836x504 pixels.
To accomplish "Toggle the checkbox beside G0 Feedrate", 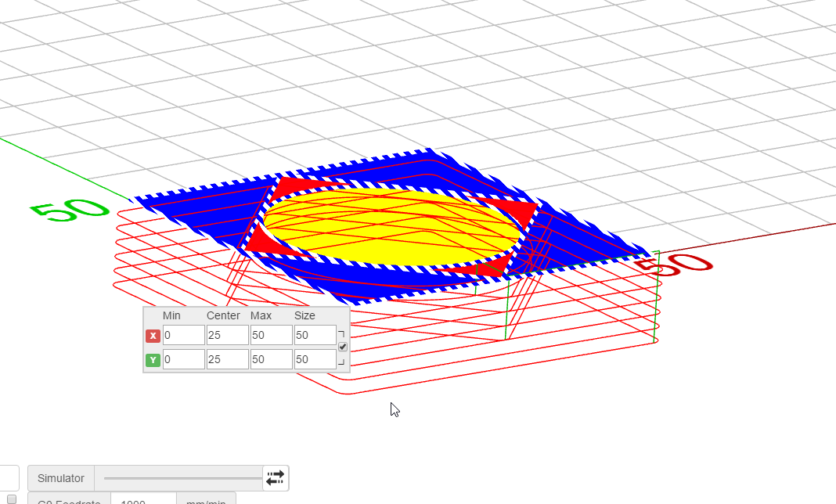I will (12, 499).
